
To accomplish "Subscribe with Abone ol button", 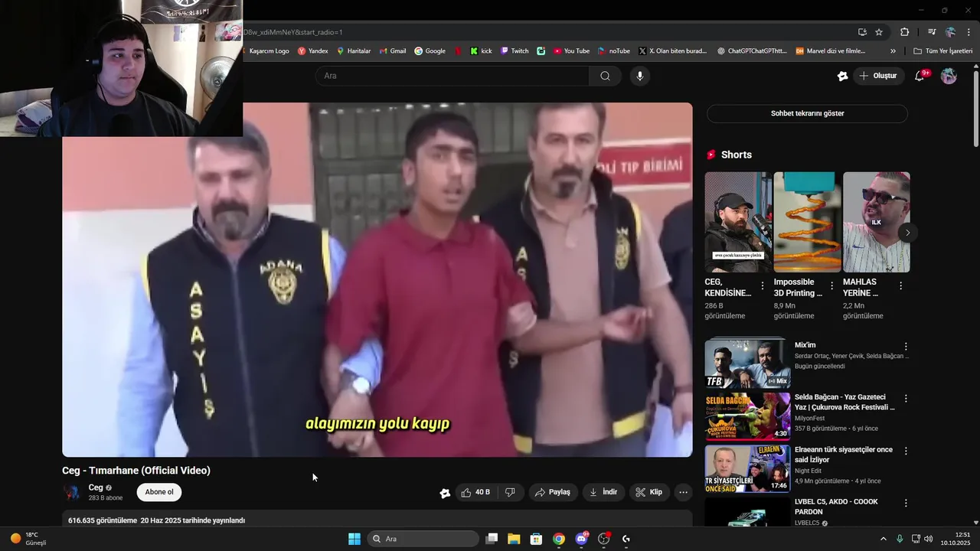I will pyautogui.click(x=159, y=492).
